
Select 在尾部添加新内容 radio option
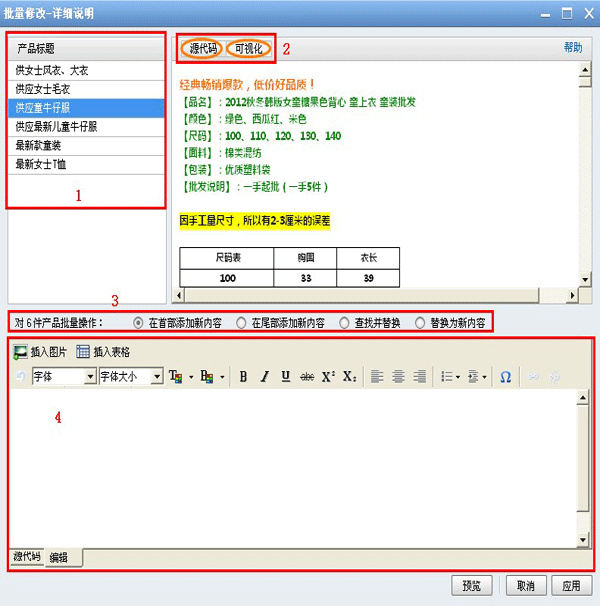click(241, 323)
